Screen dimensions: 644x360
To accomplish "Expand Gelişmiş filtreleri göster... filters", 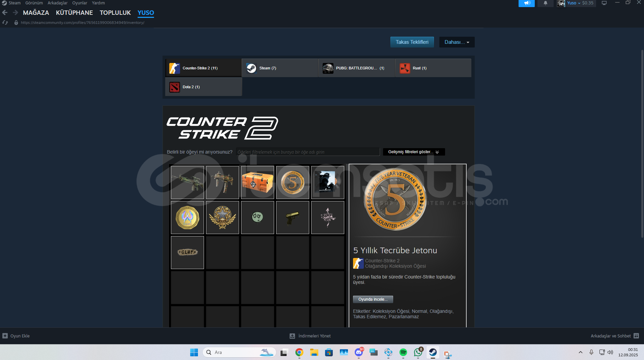I will [414, 152].
